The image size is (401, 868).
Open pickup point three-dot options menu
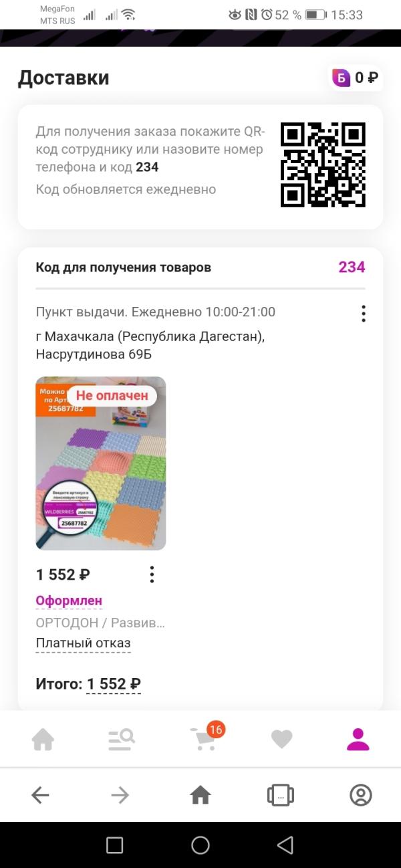364,314
